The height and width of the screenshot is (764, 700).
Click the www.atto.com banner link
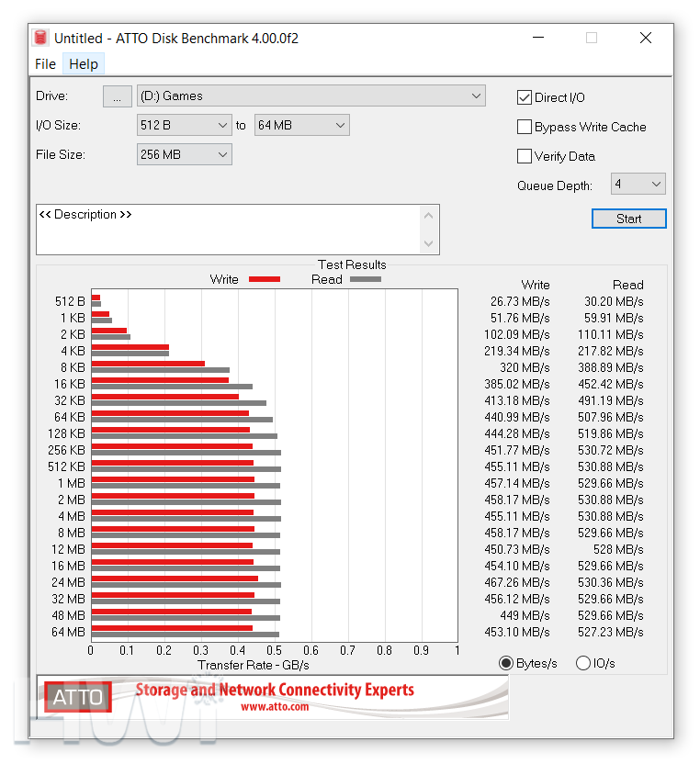275,706
